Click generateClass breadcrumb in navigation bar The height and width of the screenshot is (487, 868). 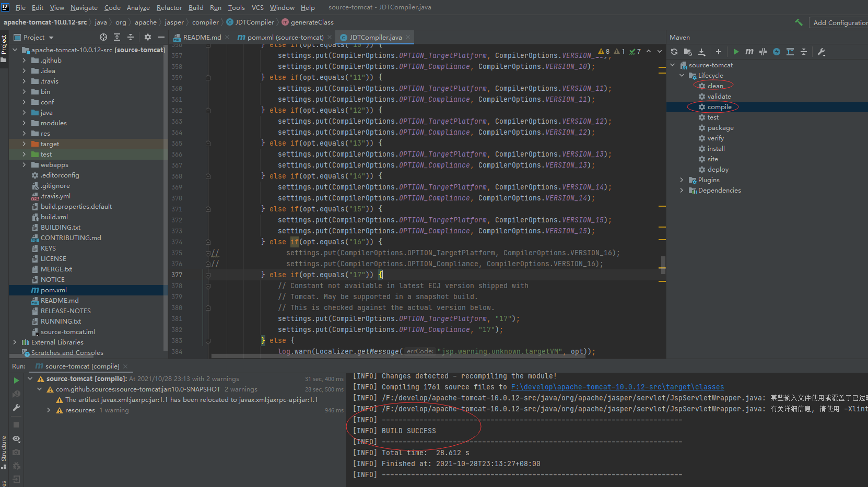pos(308,22)
